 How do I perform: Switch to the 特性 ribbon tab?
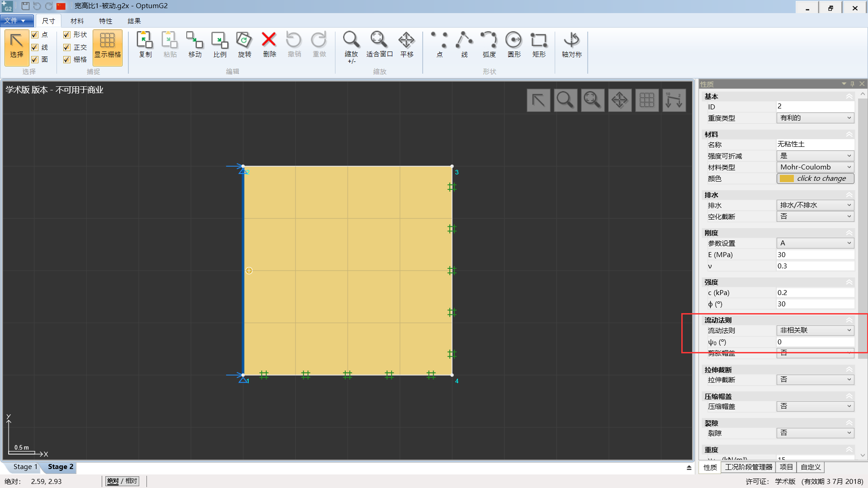(105, 21)
